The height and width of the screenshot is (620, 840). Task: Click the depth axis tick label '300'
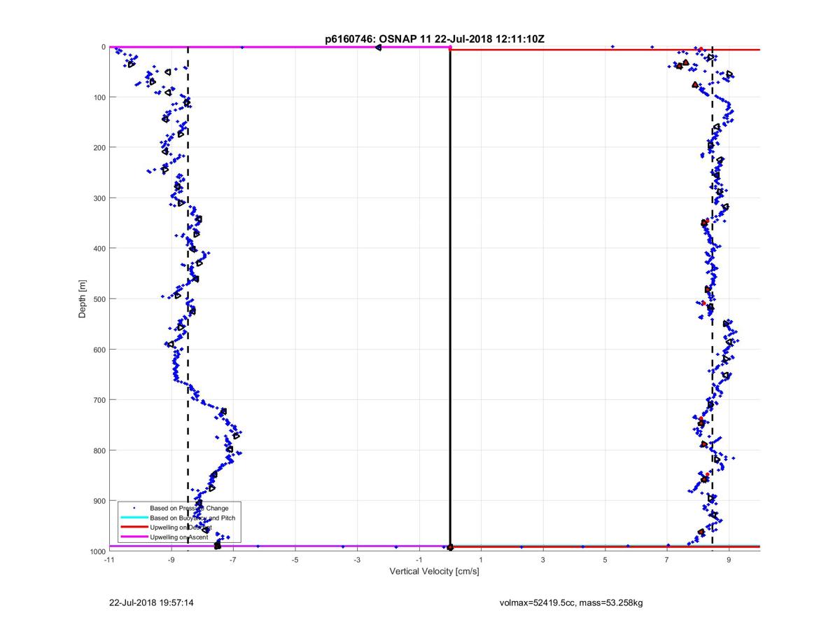99,198
